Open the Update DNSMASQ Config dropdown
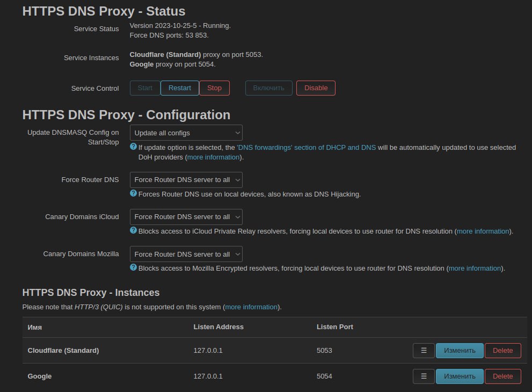532x392 pixels. coord(186,133)
